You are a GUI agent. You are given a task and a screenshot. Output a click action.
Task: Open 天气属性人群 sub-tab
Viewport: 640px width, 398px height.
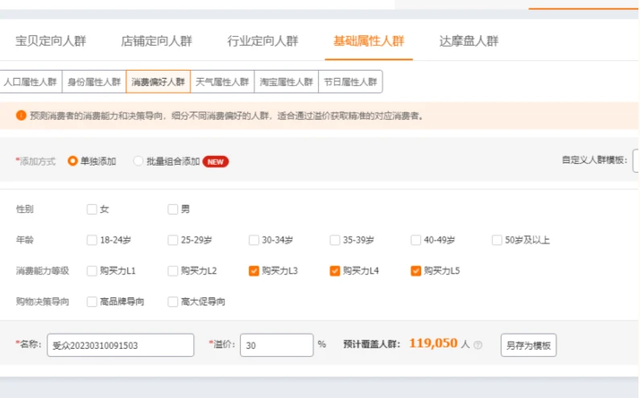tap(222, 82)
